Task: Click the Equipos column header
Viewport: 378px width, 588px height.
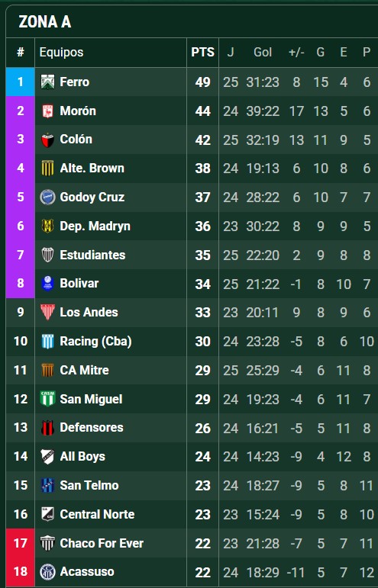Action: pyautogui.click(x=61, y=52)
